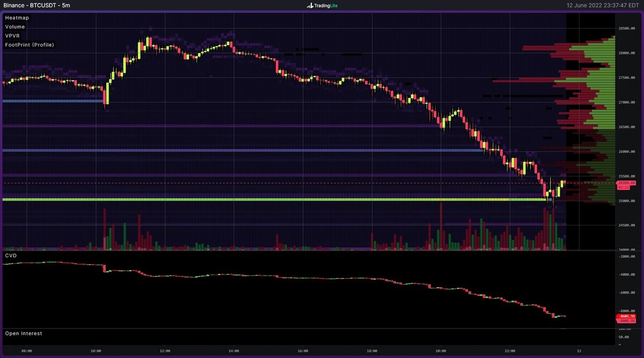The height and width of the screenshot is (358, 644).
Task: Select the CVD indicator label
Action: tap(10, 256)
